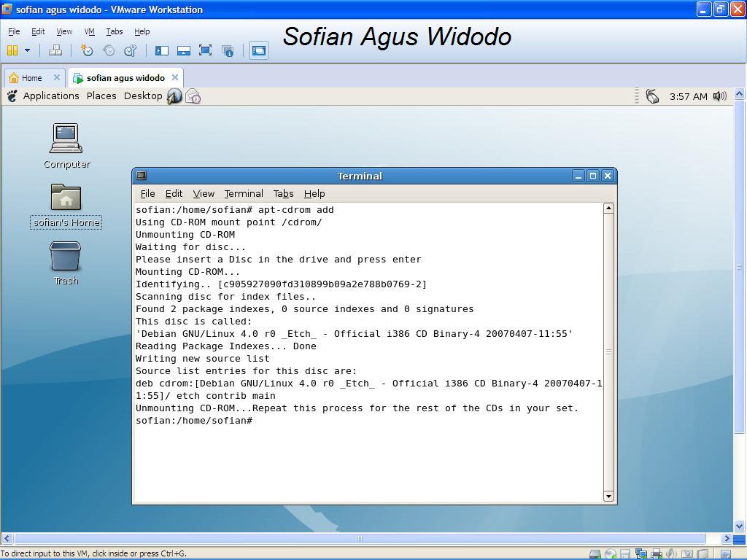Open VMware Help menu
Image resolution: width=747 pixels, height=560 pixels.
pyautogui.click(x=142, y=31)
